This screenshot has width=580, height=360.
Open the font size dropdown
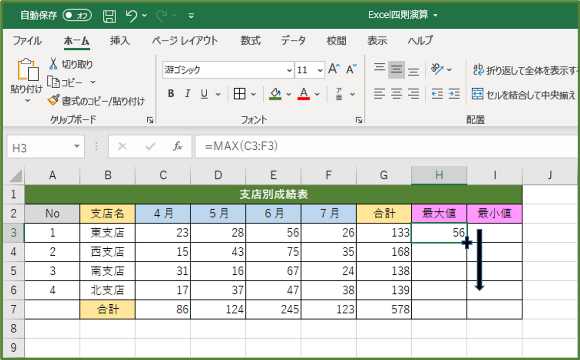click(320, 70)
